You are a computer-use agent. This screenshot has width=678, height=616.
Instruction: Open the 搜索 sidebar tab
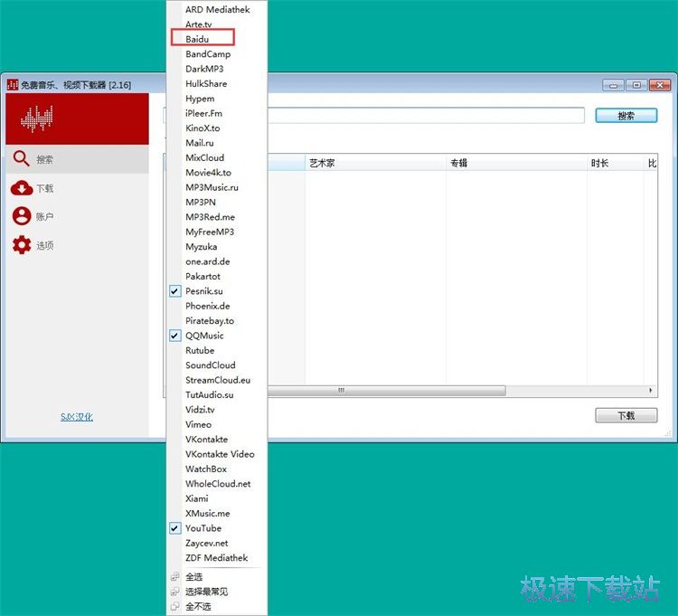pos(77,159)
